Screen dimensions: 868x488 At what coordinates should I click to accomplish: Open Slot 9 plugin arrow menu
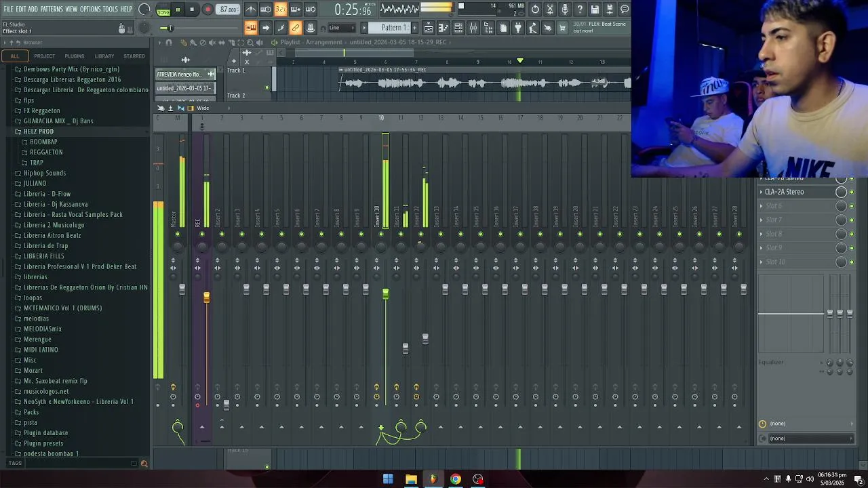pyautogui.click(x=761, y=248)
